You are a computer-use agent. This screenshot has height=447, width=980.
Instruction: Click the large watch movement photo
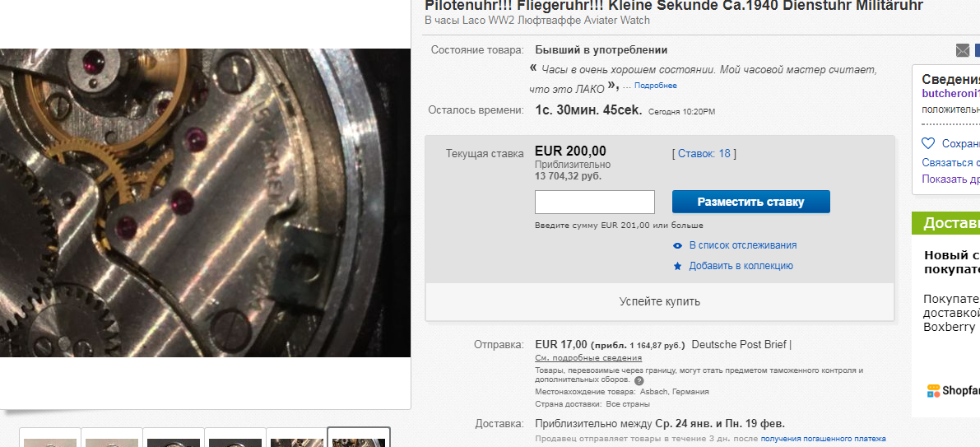[x=205, y=203]
